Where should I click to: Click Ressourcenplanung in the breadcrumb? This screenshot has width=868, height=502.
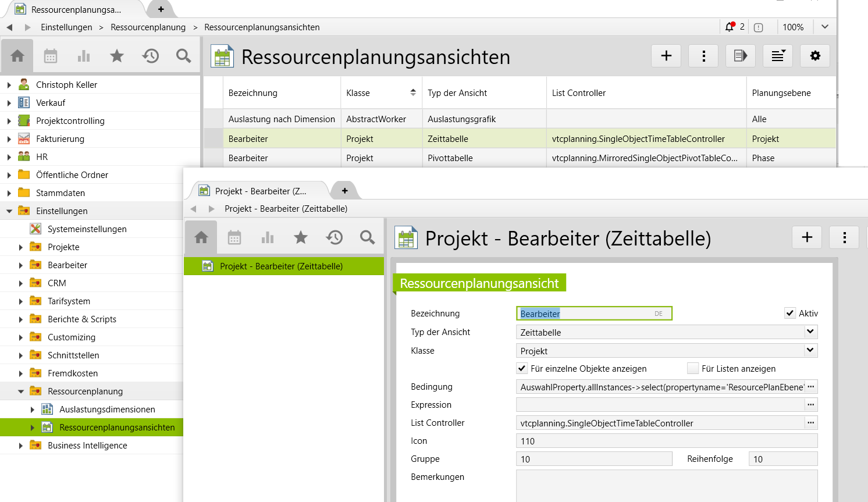148,27
